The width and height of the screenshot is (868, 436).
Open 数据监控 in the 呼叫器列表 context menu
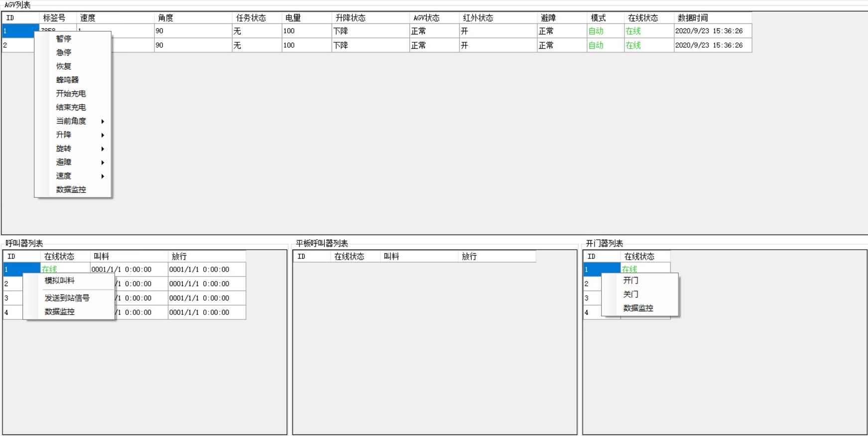69,311
